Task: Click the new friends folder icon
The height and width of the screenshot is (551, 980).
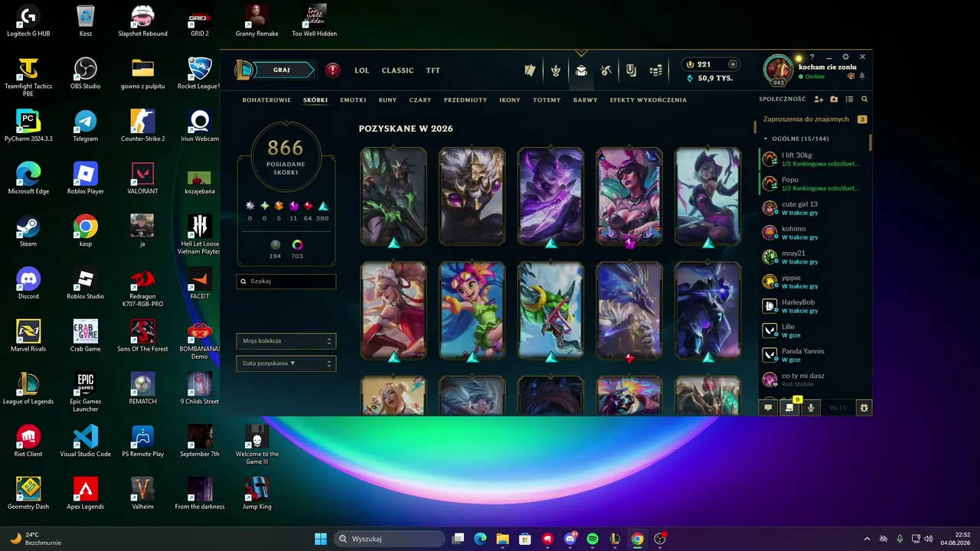Action: (x=834, y=99)
